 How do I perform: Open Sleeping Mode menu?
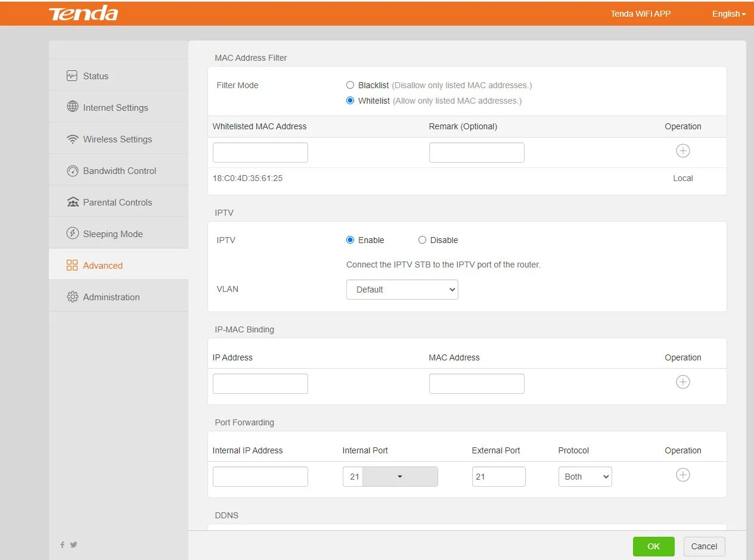[x=119, y=234]
